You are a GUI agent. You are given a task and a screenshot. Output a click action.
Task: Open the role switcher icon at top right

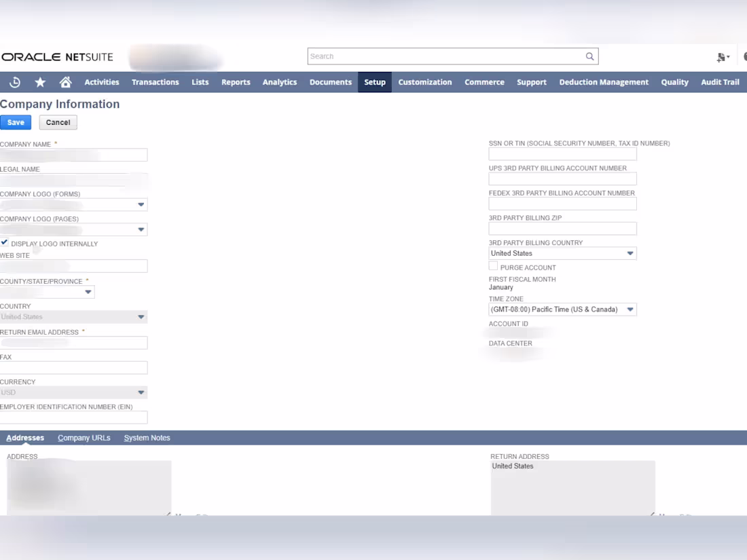tap(723, 57)
